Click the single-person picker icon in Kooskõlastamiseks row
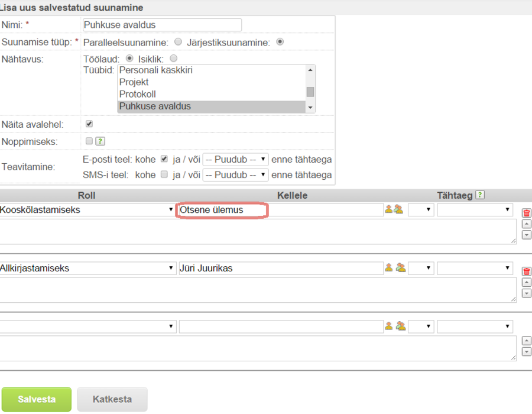Image resolution: width=532 pixels, height=414 pixels. coord(388,209)
